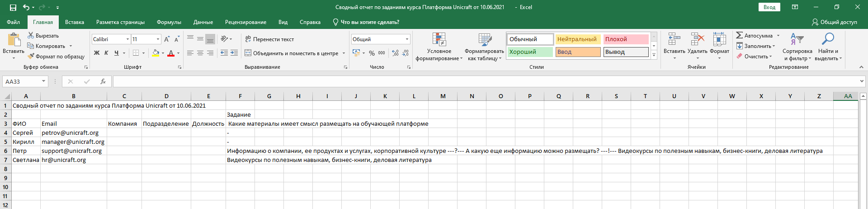Screen dimensions: 868x209
Task: Click the Increase Font Size icon
Action: click(x=167, y=39)
